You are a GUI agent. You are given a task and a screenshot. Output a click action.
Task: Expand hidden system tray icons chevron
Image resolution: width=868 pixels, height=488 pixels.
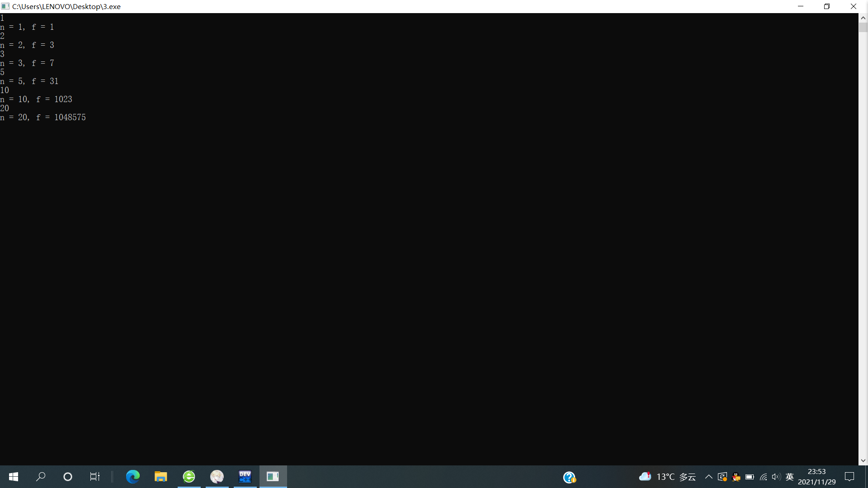pyautogui.click(x=708, y=477)
